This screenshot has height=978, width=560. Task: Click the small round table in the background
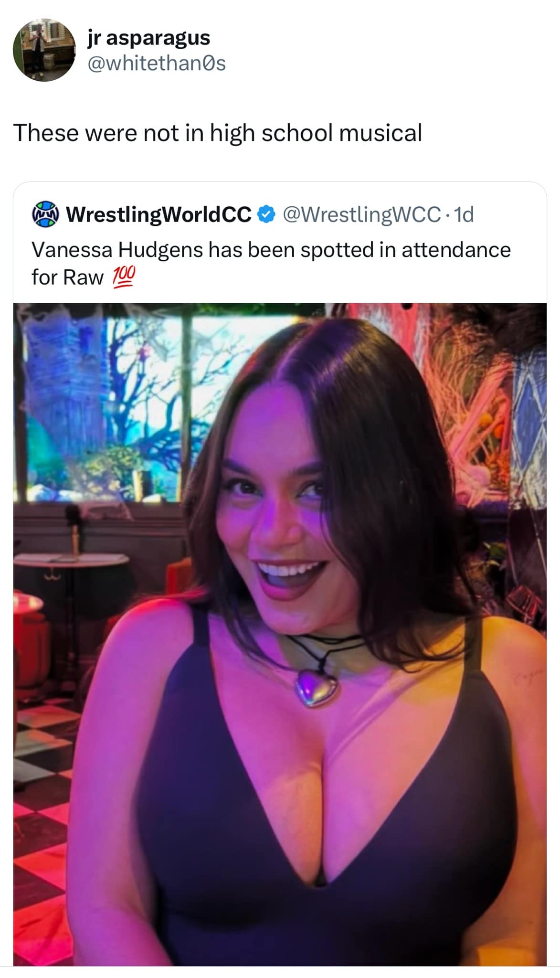71,559
